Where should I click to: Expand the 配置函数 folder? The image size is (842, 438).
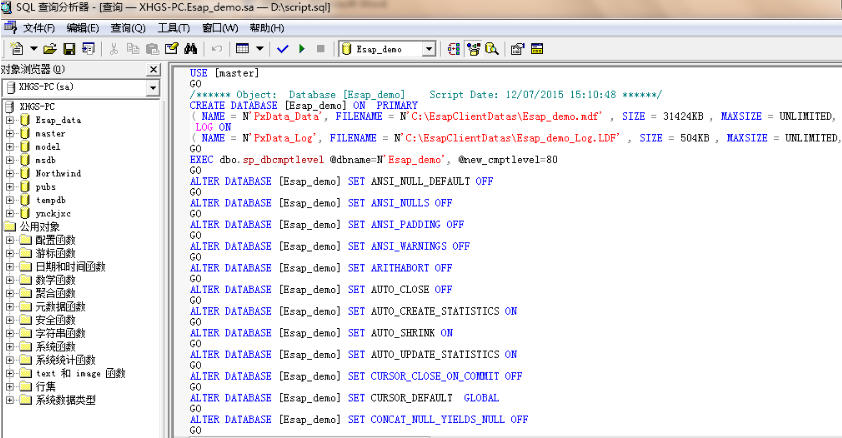(10, 239)
